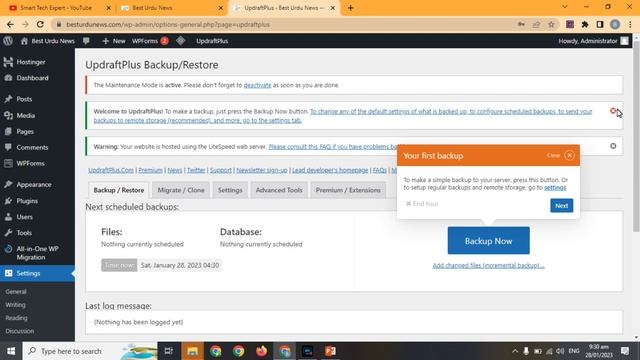The image size is (640, 360).
Task: Open a new browser tab
Action: pyautogui.click(x=351, y=8)
